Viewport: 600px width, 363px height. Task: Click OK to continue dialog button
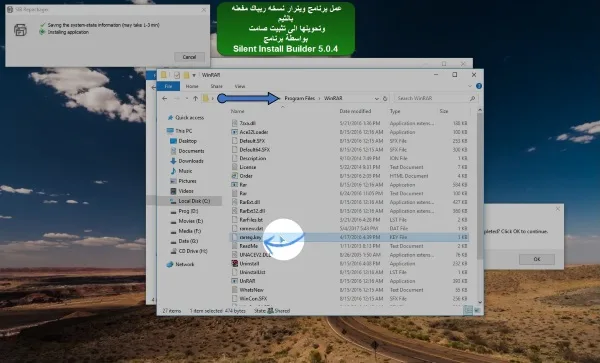[536, 259]
